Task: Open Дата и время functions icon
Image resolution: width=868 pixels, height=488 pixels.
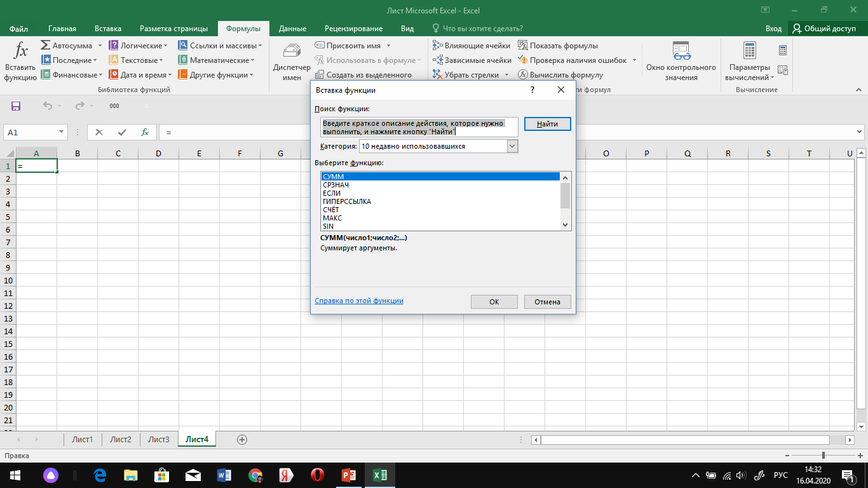Action: click(114, 75)
